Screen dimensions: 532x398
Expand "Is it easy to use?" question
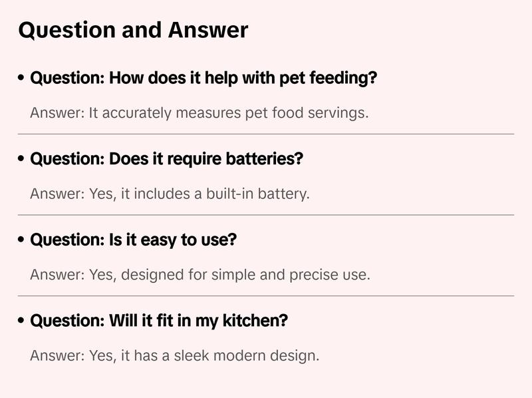tap(133, 240)
